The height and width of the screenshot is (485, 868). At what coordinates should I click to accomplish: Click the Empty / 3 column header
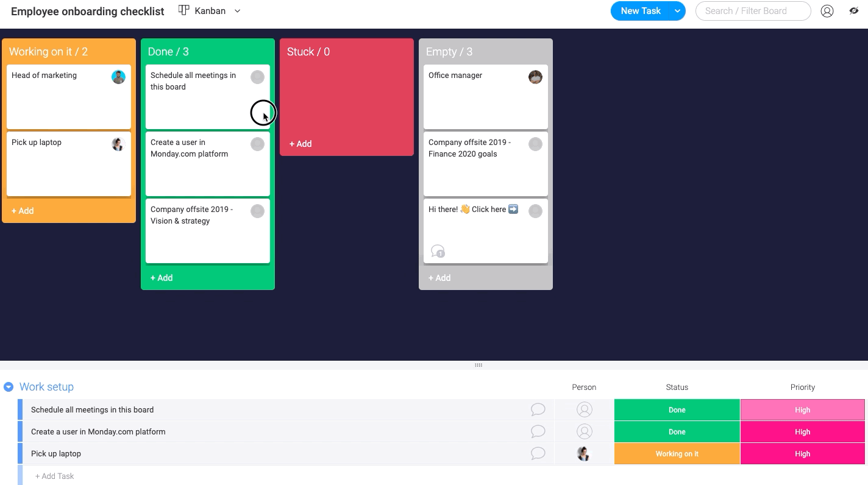pyautogui.click(x=449, y=52)
